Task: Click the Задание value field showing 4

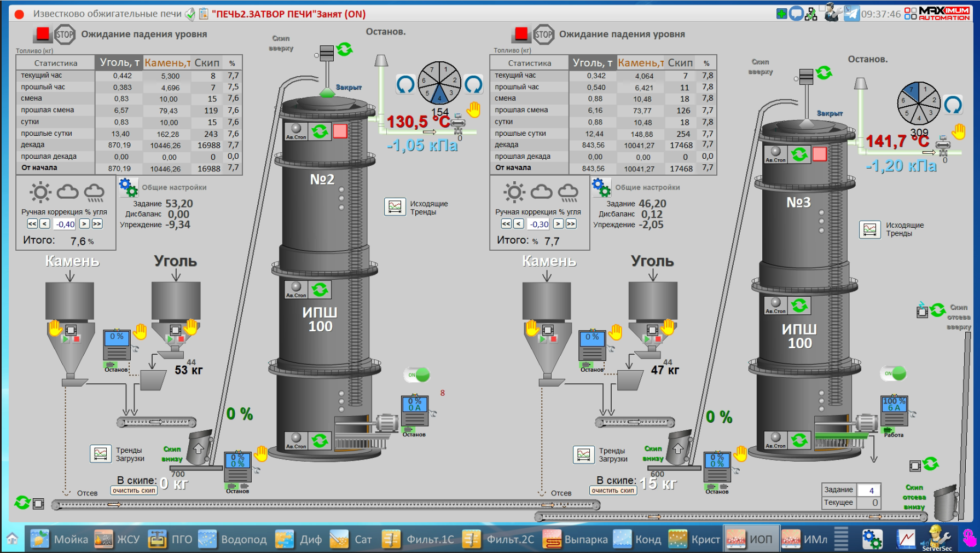Action: [x=868, y=490]
